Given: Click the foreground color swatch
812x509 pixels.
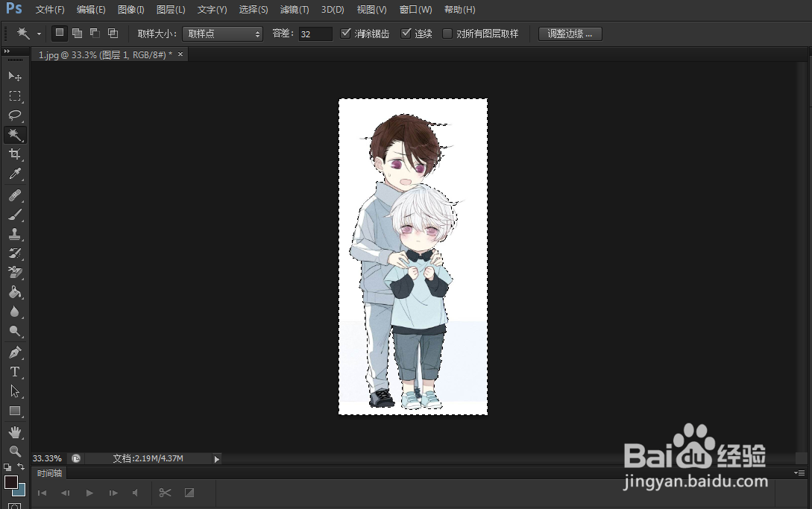Looking at the screenshot, I should [11, 483].
